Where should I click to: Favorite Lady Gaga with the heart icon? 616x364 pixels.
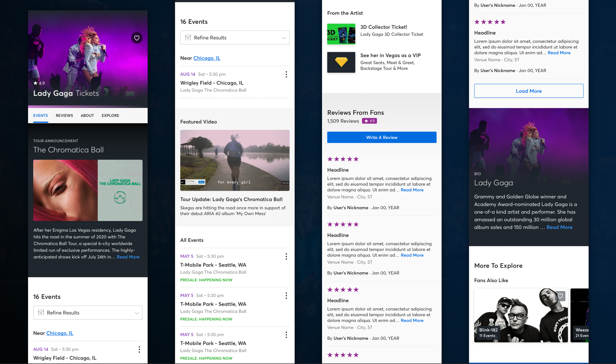coord(137,38)
